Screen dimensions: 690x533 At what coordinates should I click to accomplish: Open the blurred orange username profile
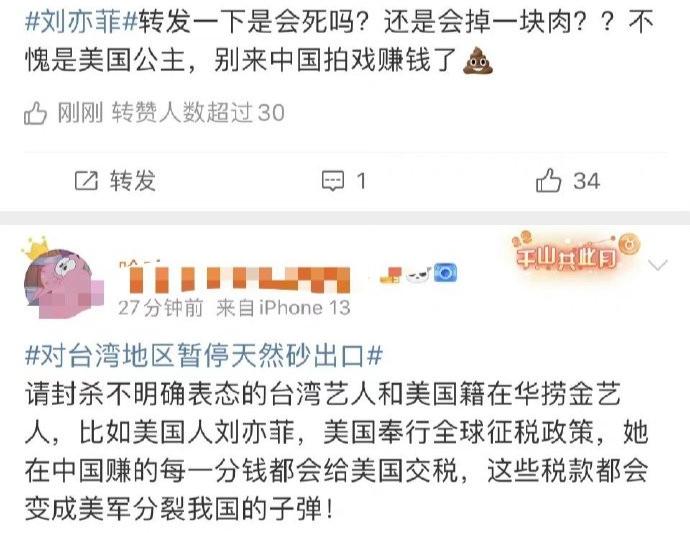tap(235, 278)
